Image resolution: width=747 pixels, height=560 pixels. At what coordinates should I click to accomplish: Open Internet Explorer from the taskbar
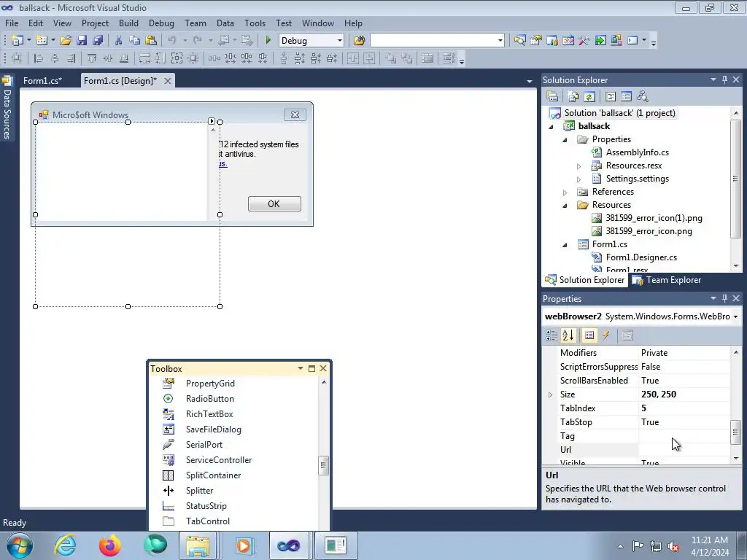tap(65, 545)
